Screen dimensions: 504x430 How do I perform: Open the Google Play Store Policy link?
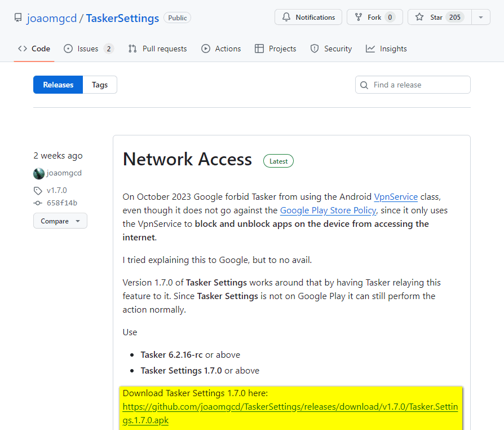click(328, 210)
